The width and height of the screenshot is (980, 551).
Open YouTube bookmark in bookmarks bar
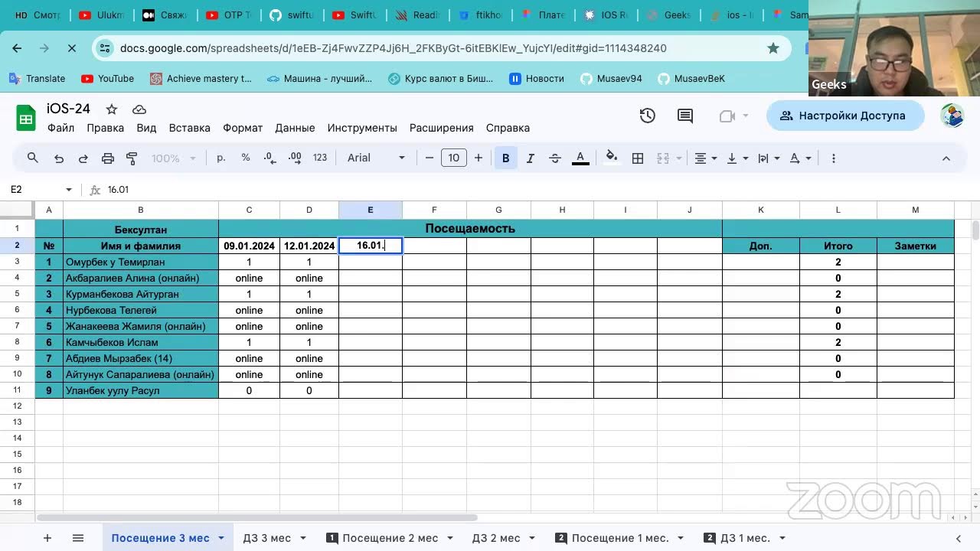point(107,78)
